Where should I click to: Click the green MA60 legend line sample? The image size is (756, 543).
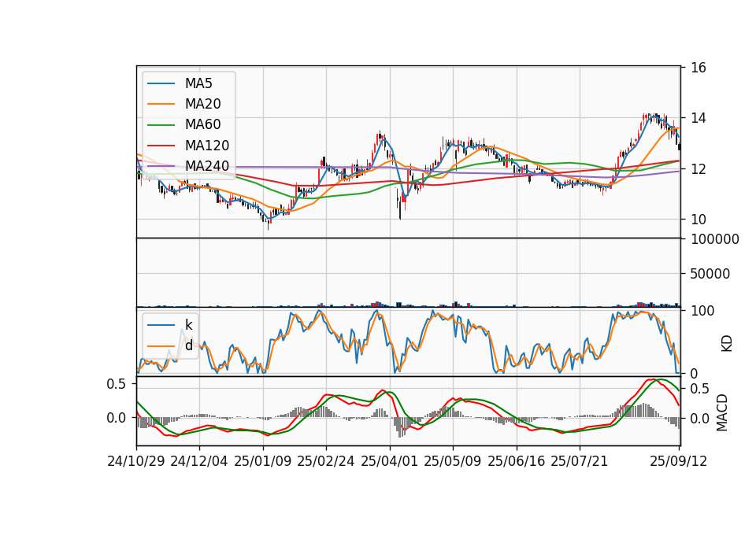[x=161, y=125]
